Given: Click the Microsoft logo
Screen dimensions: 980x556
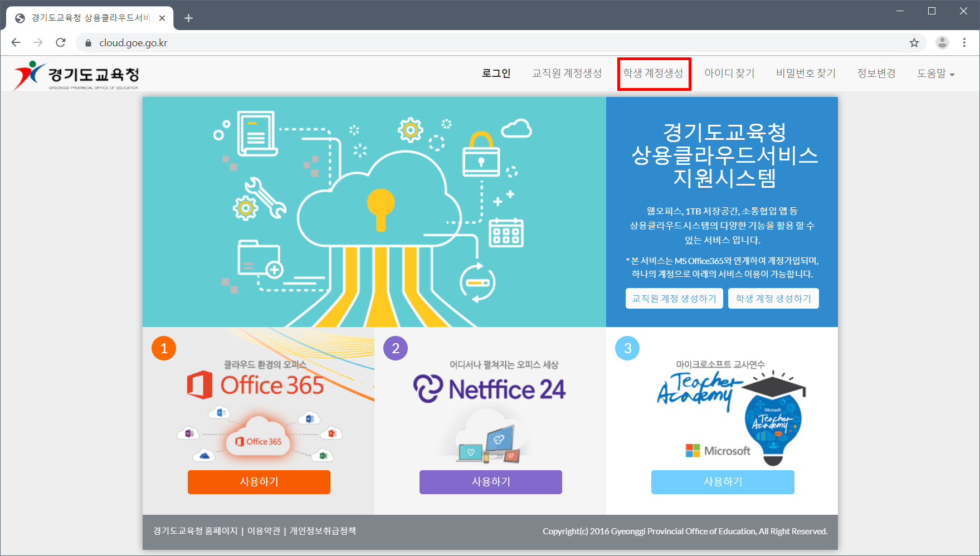Looking at the screenshot, I should [718, 451].
